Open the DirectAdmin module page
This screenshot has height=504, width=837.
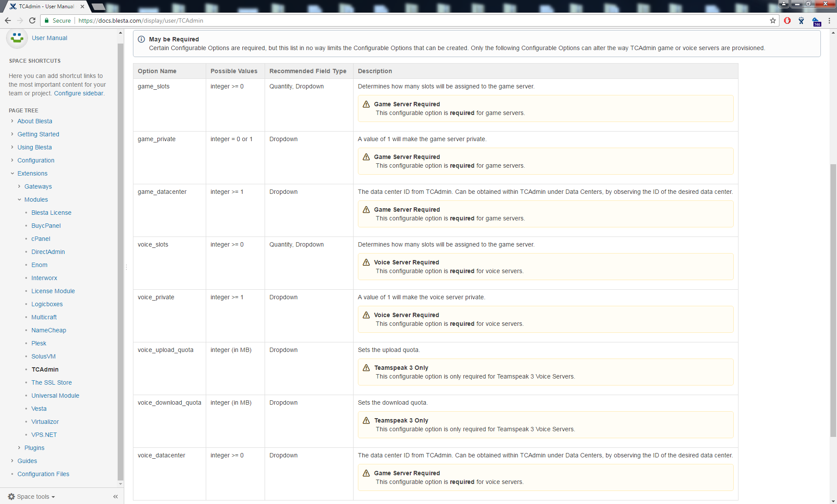point(48,252)
